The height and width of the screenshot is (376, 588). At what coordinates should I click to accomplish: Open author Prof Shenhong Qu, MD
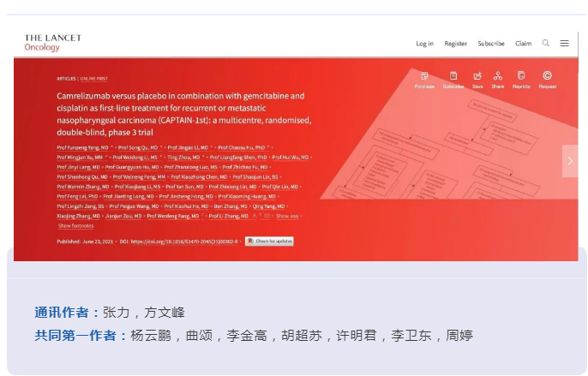click(x=82, y=177)
